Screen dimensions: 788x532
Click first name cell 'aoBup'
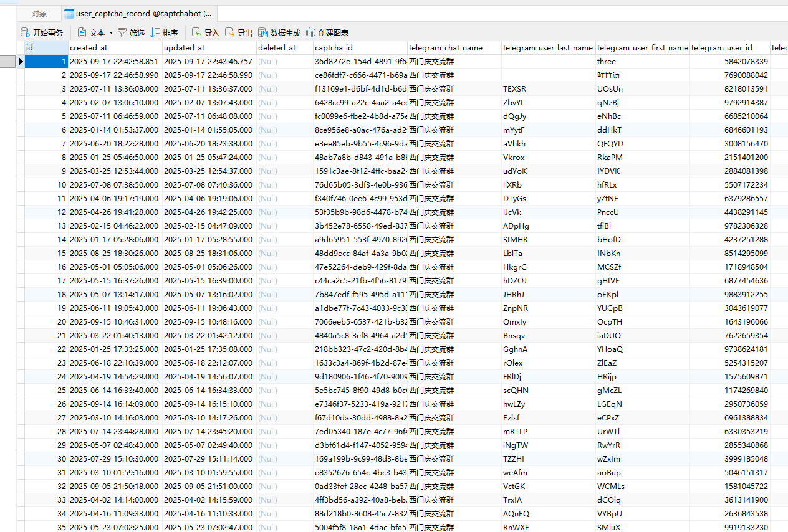click(x=643, y=472)
